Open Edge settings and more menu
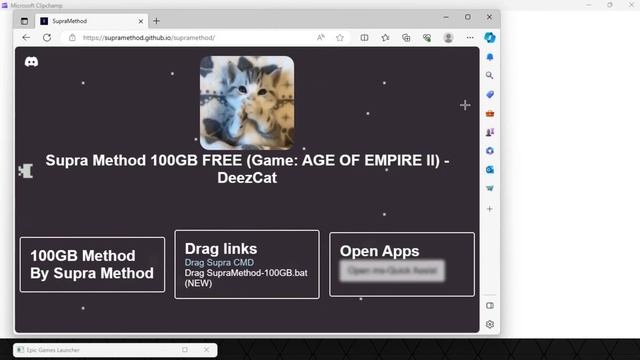 (x=470, y=38)
